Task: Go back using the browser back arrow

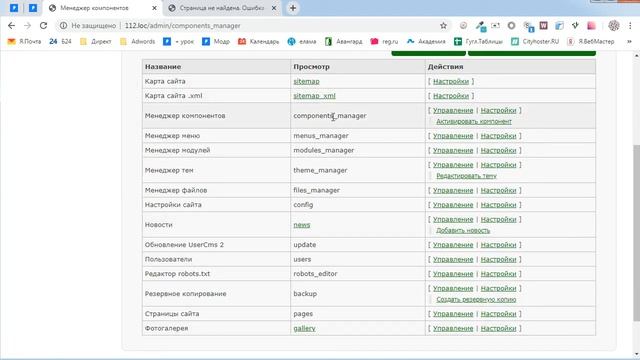Action: click(11, 26)
